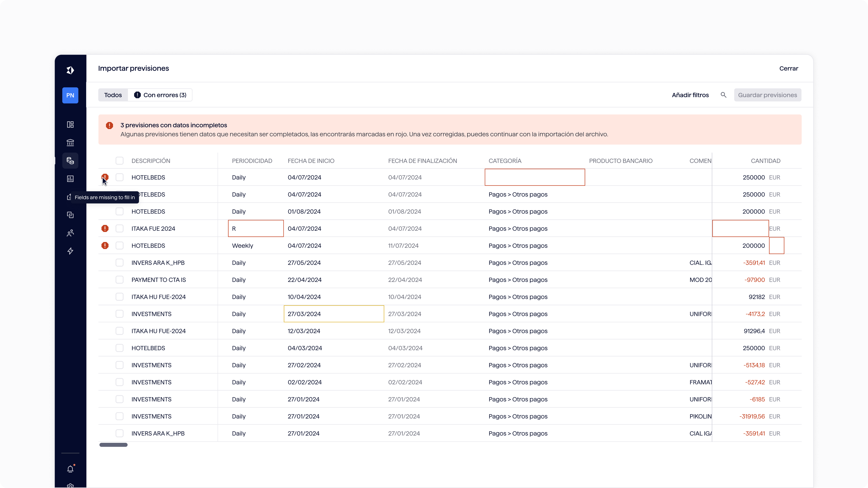Click the red alert icon in the banner
The height and width of the screenshot is (488, 868).
pyautogui.click(x=109, y=125)
